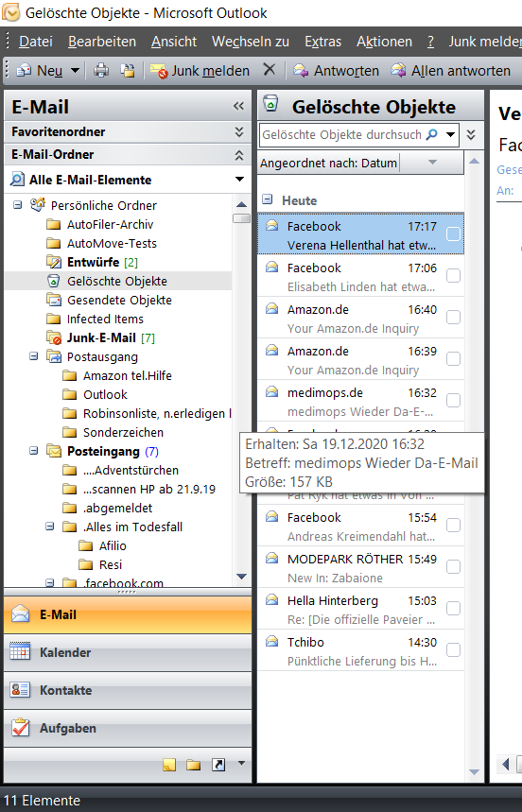This screenshot has height=812, width=522.
Task: Click Allen antworten reply-all icon
Action: pos(398,70)
